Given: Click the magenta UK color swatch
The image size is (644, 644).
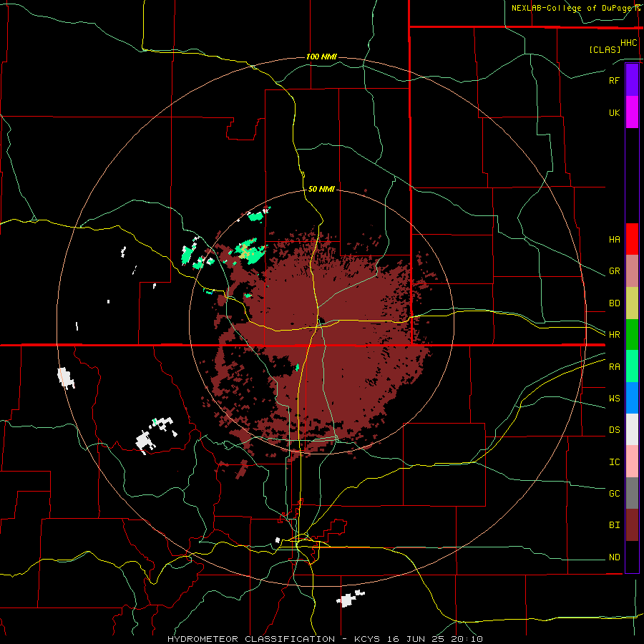Looking at the screenshot, I should pos(632,112).
